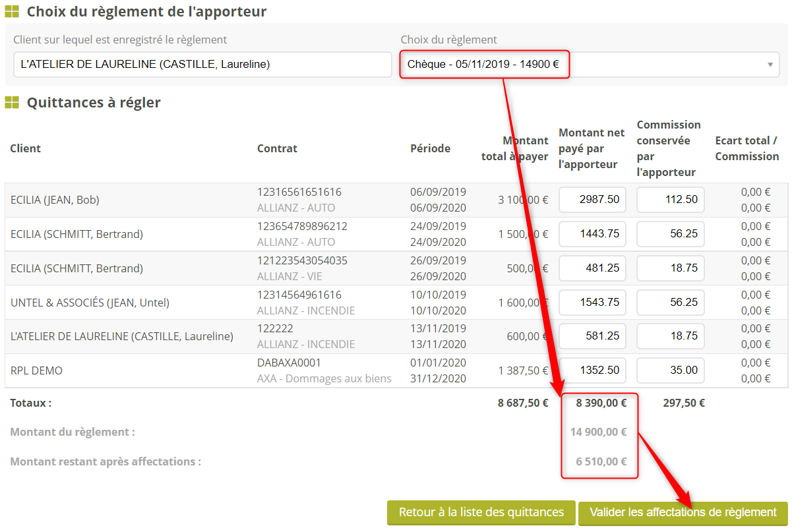Click the grid icon beside "Quittances à régler"
The height and width of the screenshot is (532, 792).
(x=12, y=103)
